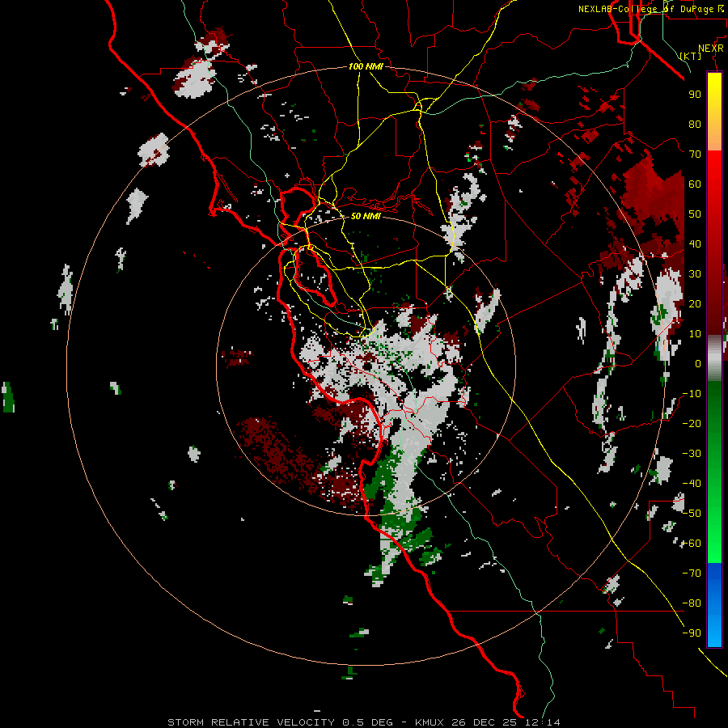Click the positive 20 scale value
The image size is (728, 728).
[x=695, y=303]
